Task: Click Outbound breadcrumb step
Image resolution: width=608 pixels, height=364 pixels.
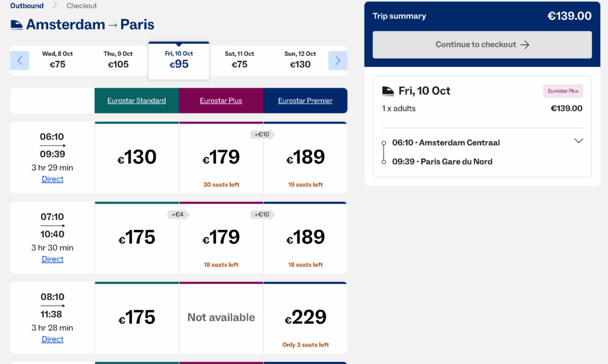Action: [27, 5]
